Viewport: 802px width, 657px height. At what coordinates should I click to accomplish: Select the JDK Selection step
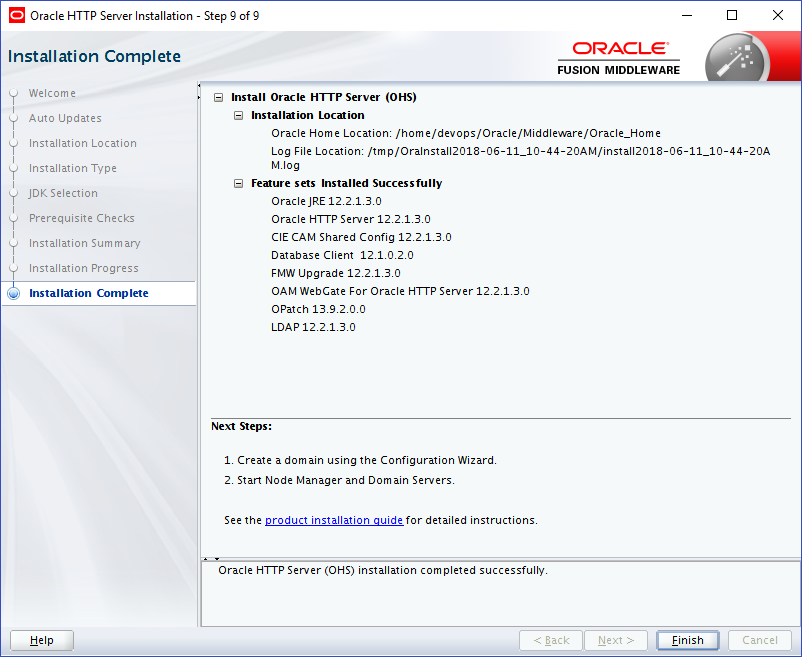tap(63, 193)
